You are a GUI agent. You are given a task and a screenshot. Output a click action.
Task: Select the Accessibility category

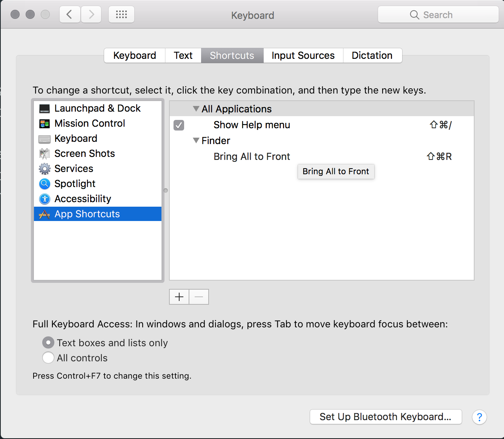coord(98,199)
